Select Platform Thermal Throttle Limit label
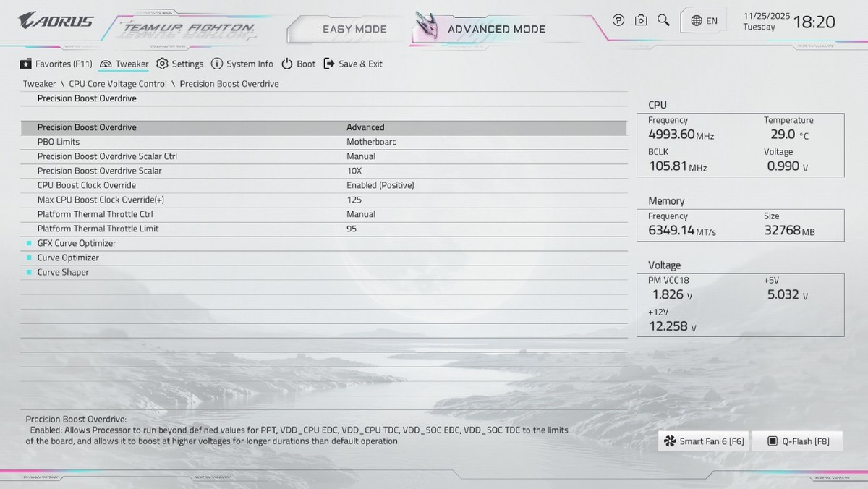Image resolution: width=868 pixels, height=489 pixels. [x=98, y=229]
